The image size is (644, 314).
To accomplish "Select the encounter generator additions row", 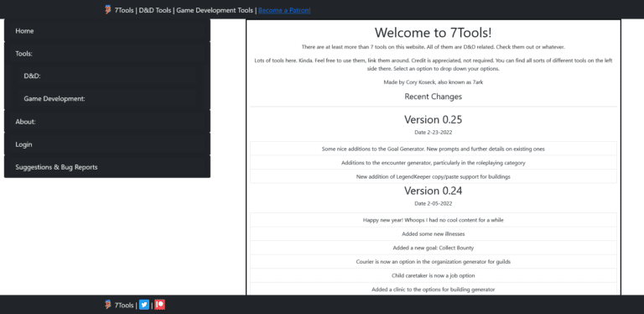I will [x=434, y=163].
